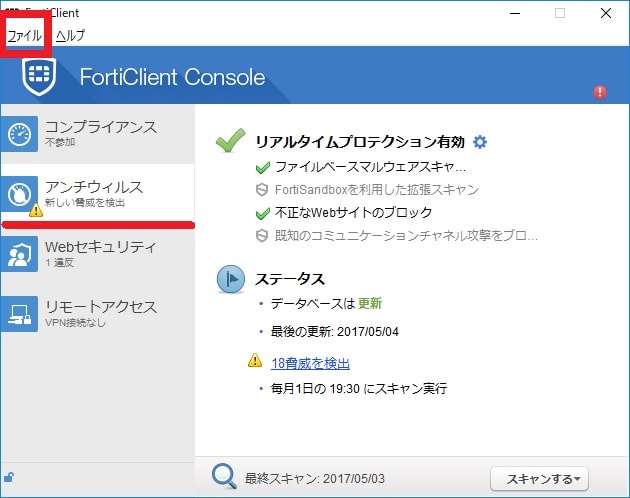The width and height of the screenshot is (630, 498).
Task: Click the アンチウィルス bug icon
Action: [19, 194]
